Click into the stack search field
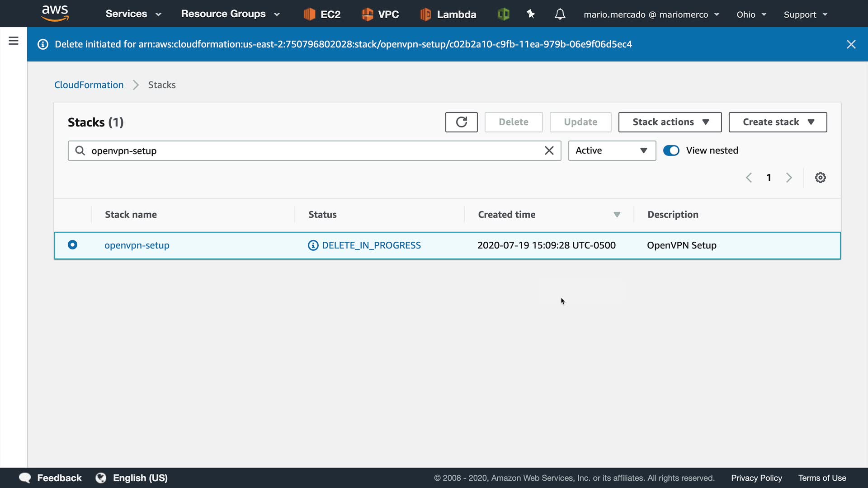Image resolution: width=868 pixels, height=488 pixels. 312,150
